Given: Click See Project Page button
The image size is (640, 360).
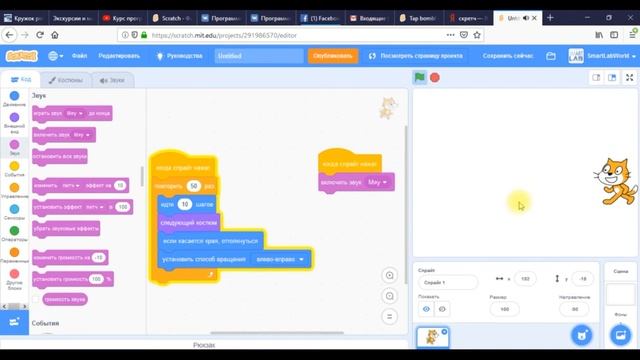Looking at the screenshot, I should [x=416, y=56].
